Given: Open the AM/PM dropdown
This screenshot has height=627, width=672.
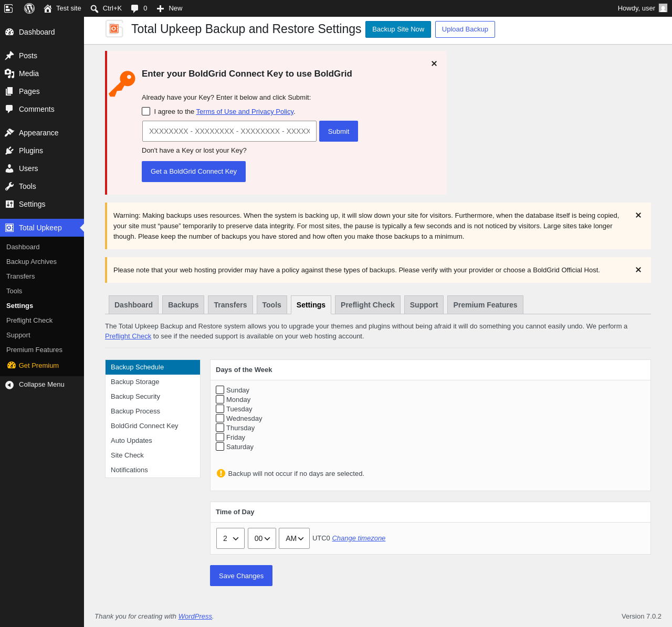Looking at the screenshot, I should tap(294, 538).
